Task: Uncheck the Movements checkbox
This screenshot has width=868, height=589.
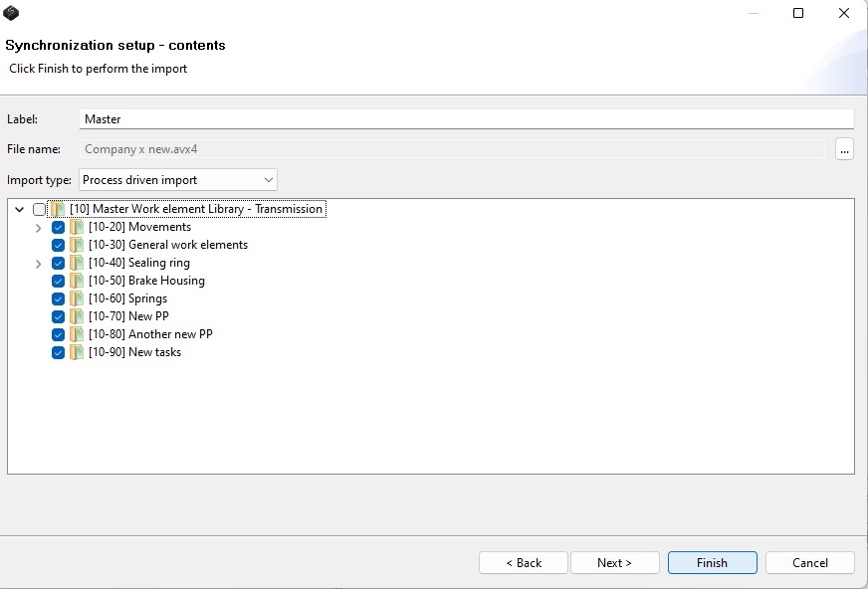Action: pos(58,227)
